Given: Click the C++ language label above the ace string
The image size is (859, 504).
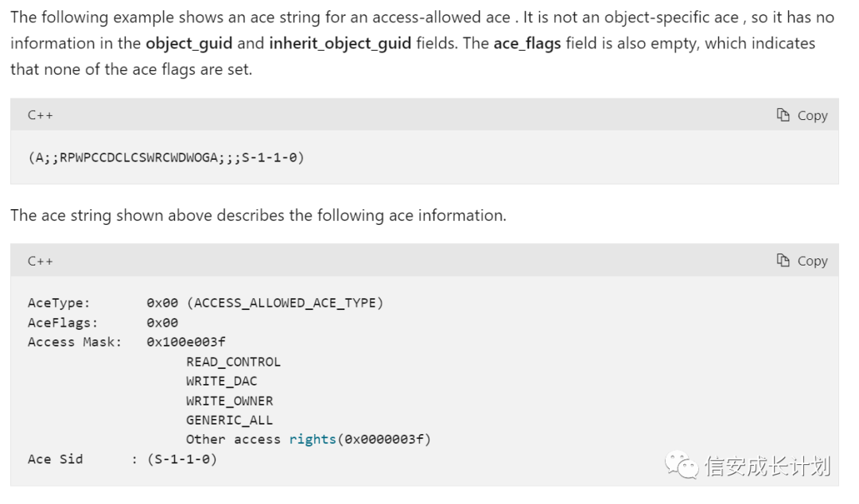Looking at the screenshot, I should [41, 115].
